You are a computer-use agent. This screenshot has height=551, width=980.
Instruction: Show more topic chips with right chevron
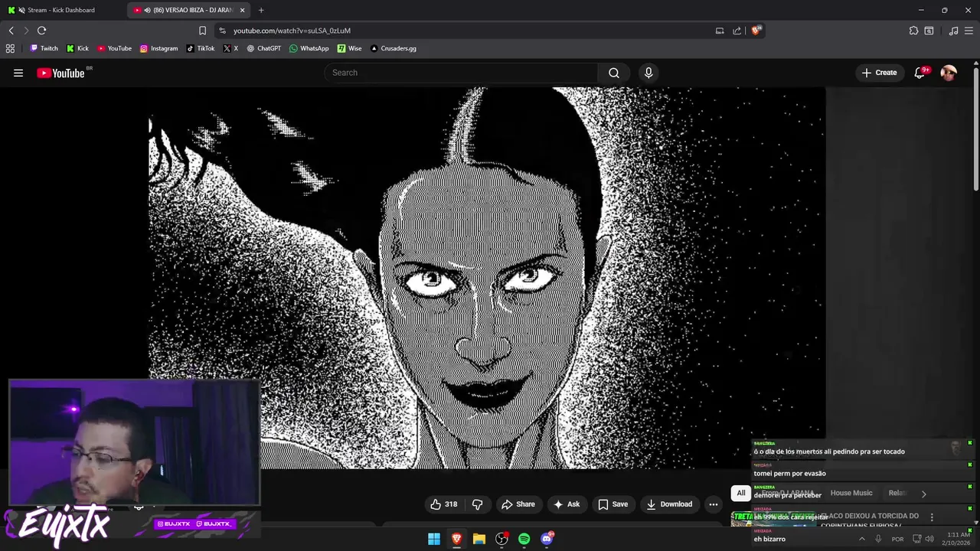coord(923,494)
